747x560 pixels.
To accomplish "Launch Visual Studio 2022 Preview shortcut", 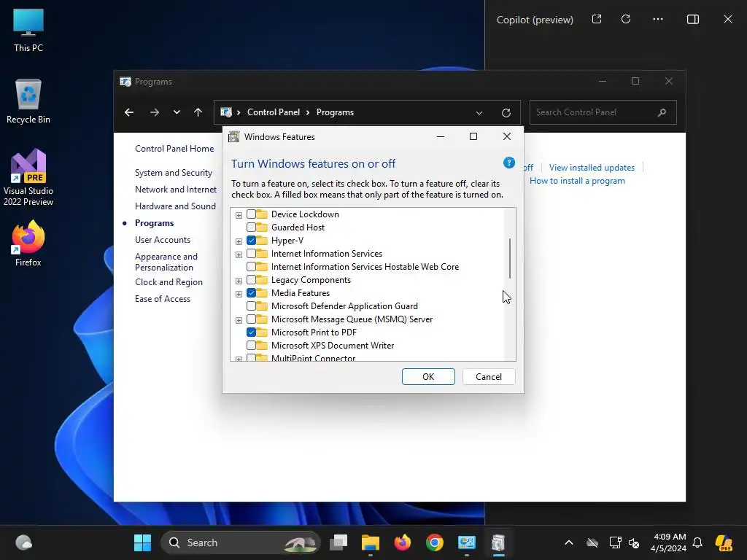I will click(x=28, y=177).
